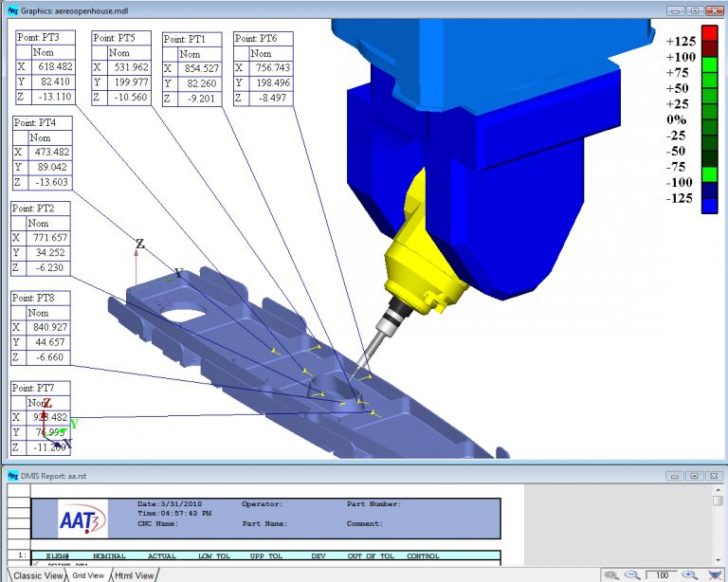Click the X value 618.482 of PT3
Image resolution: width=728 pixels, height=582 pixels.
55,67
